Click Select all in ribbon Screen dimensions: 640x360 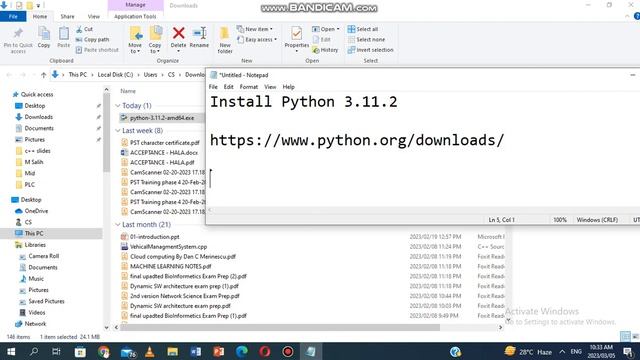tap(363, 29)
